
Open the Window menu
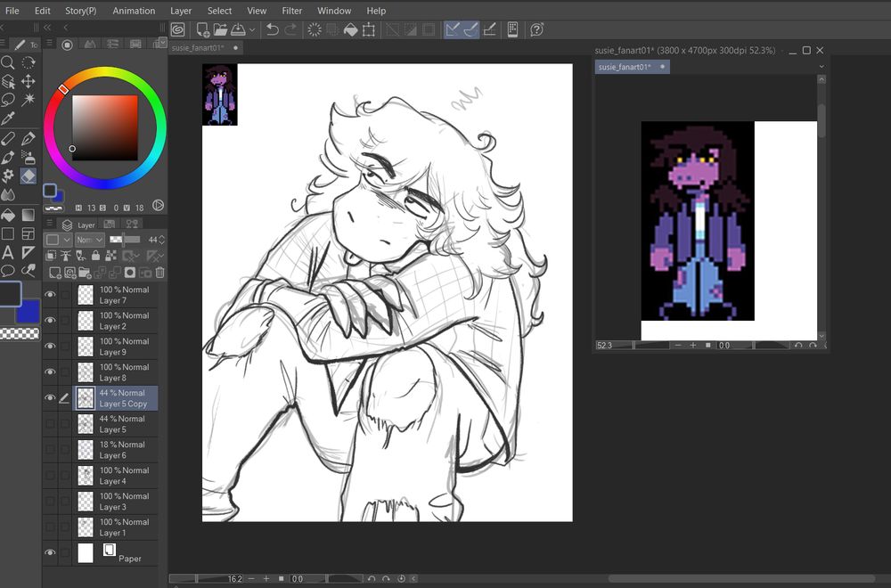[334, 11]
